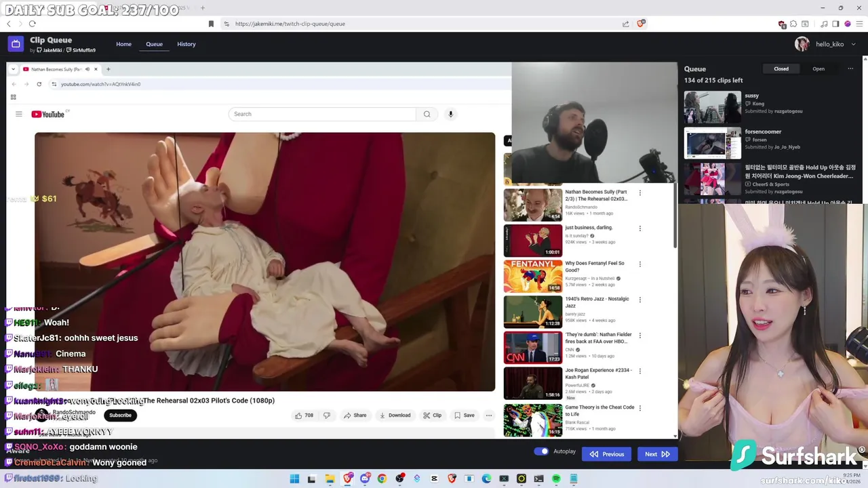Like the video with 708 likes
This screenshot has width=868, height=488.
[304, 415]
